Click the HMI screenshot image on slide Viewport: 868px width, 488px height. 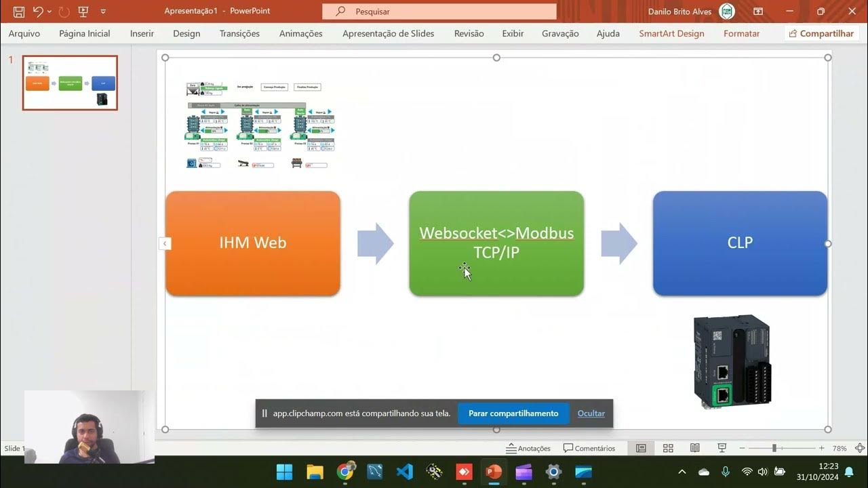[x=260, y=125]
